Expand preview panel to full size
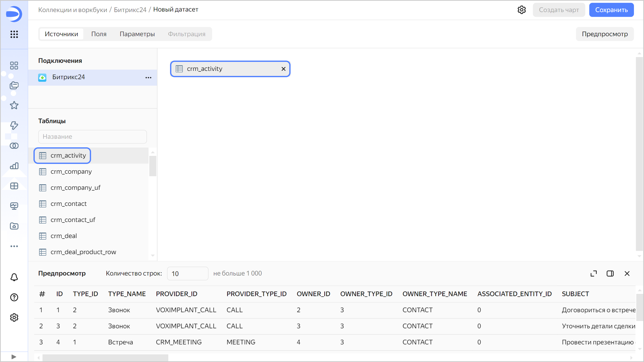The image size is (644, 362). [593, 274]
